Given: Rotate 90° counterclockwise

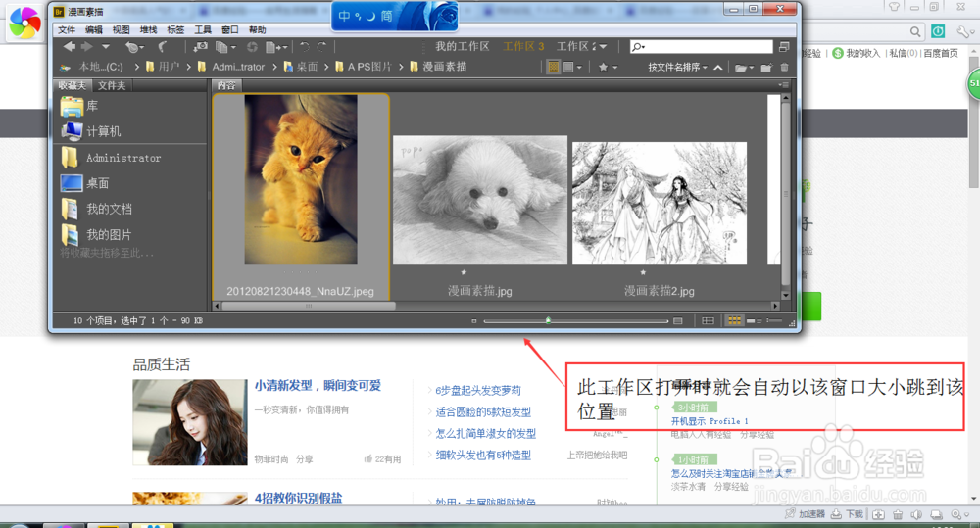Looking at the screenshot, I should tap(305, 47).
